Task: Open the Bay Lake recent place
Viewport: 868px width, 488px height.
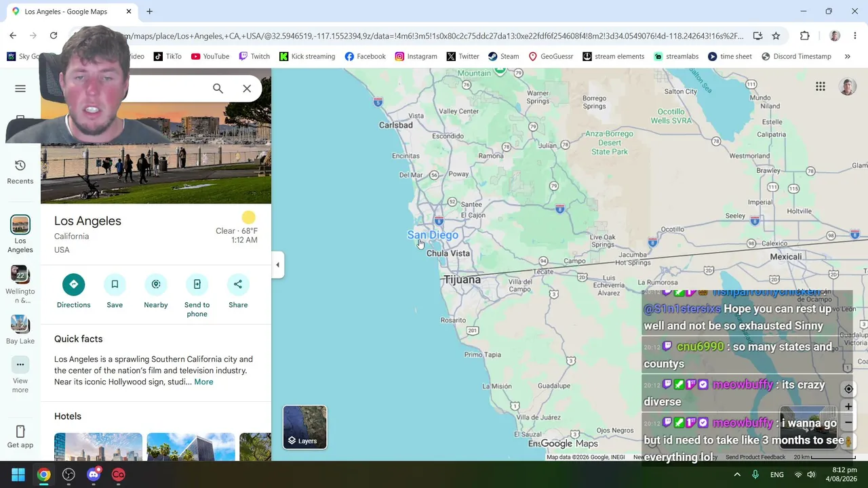Action: (x=20, y=330)
